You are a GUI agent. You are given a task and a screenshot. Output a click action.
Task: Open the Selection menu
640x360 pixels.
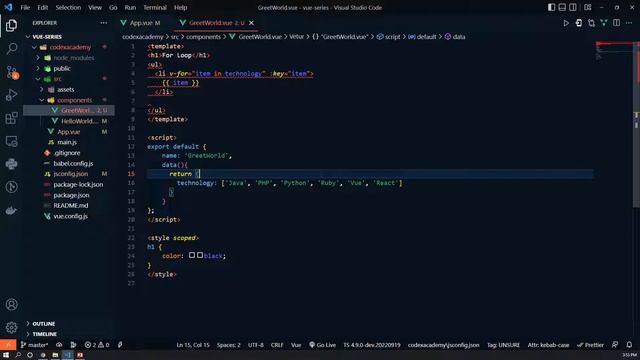[x=68, y=7]
